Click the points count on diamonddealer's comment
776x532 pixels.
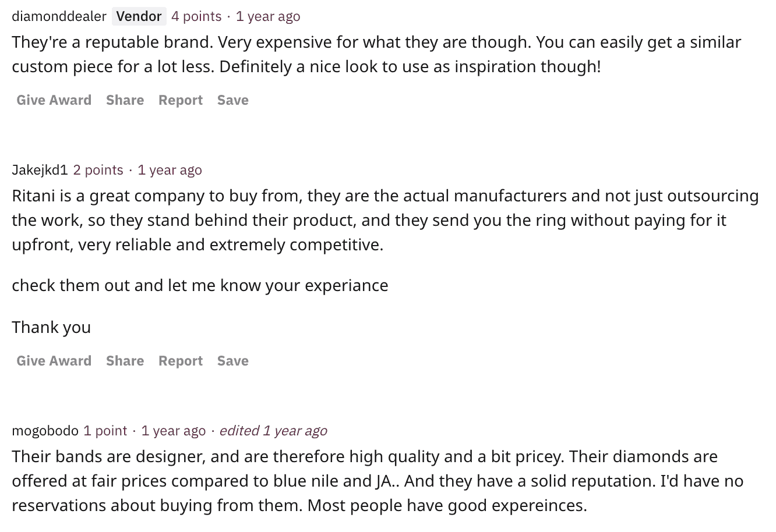(196, 16)
